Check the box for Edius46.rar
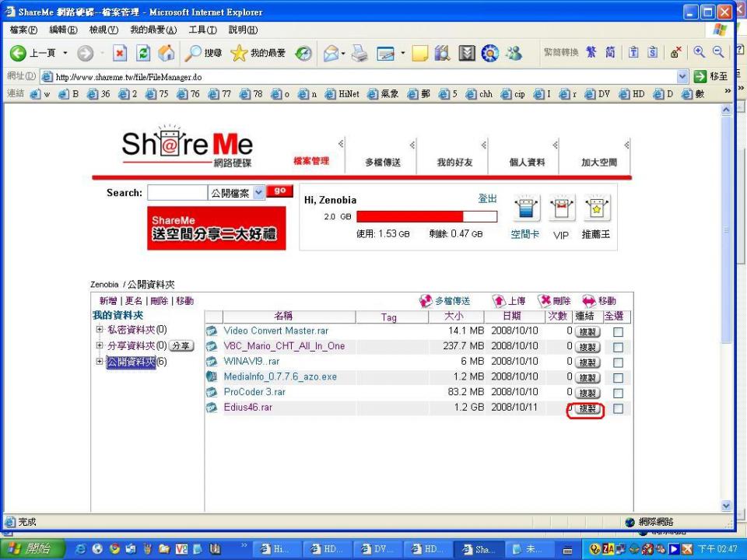Image resolution: width=747 pixels, height=560 pixels. pyautogui.click(x=618, y=408)
